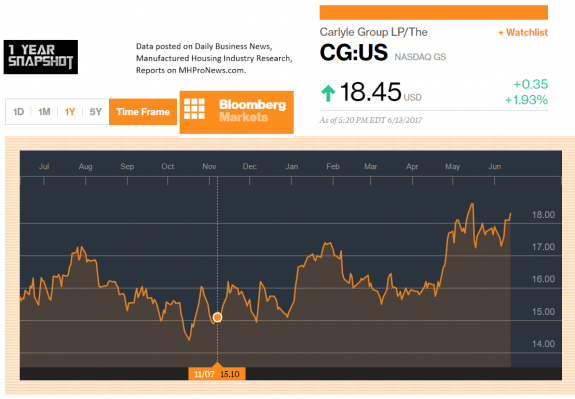Viewport: 575px width, 399px height.
Task: Click the 1 Year Snapshot badge
Action: point(41,57)
